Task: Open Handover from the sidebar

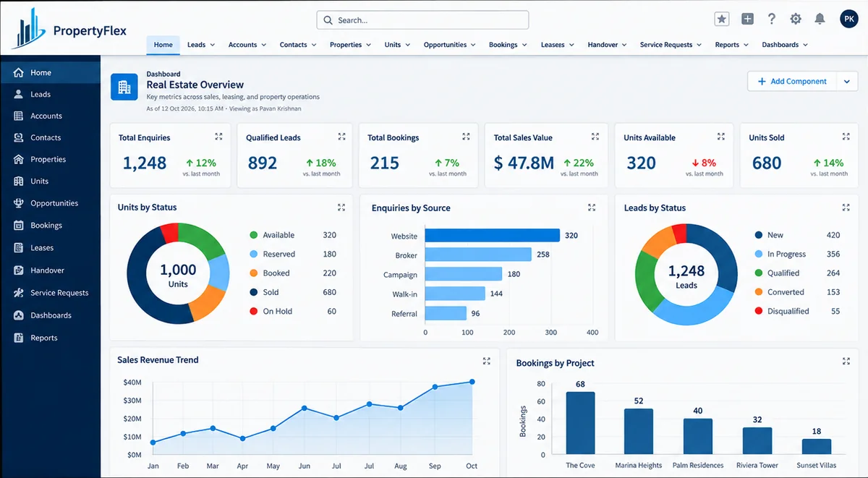Action: tap(51, 270)
